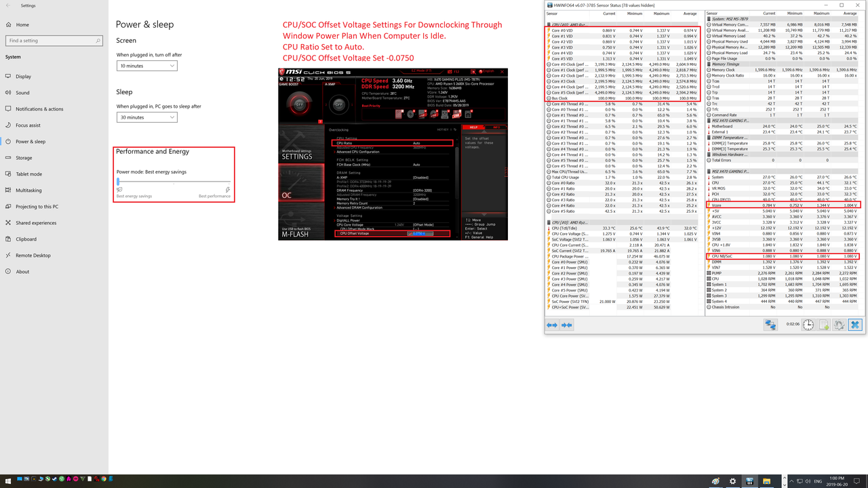Screen dimensions: 868x488
Task: Select 'CPU Package Power' sensor row
Action: (622, 256)
